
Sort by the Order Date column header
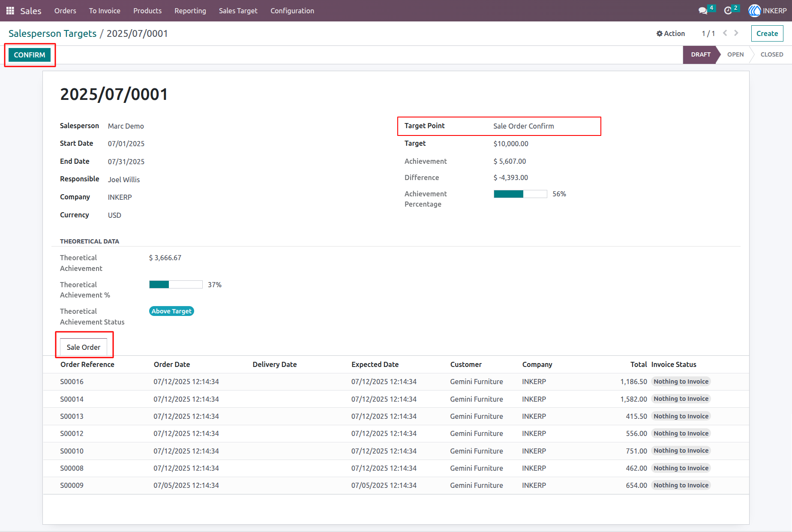coord(172,364)
